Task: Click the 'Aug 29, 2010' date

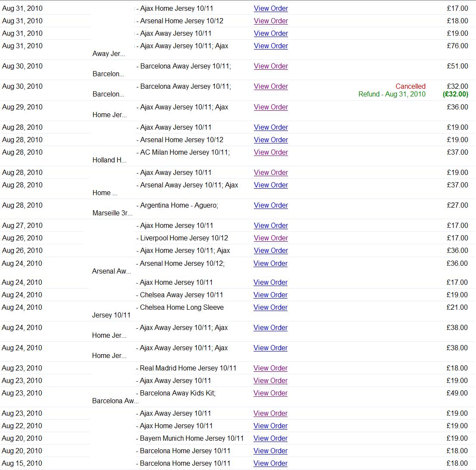Action: point(22,107)
